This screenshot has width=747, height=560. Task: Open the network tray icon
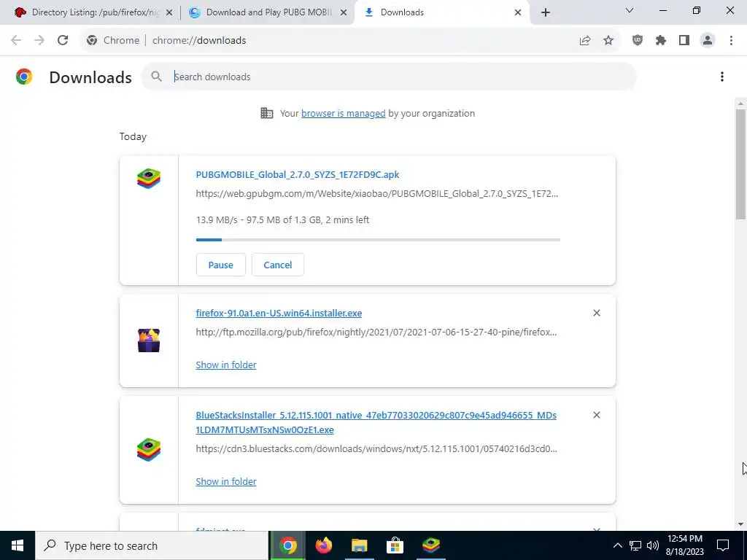635,545
